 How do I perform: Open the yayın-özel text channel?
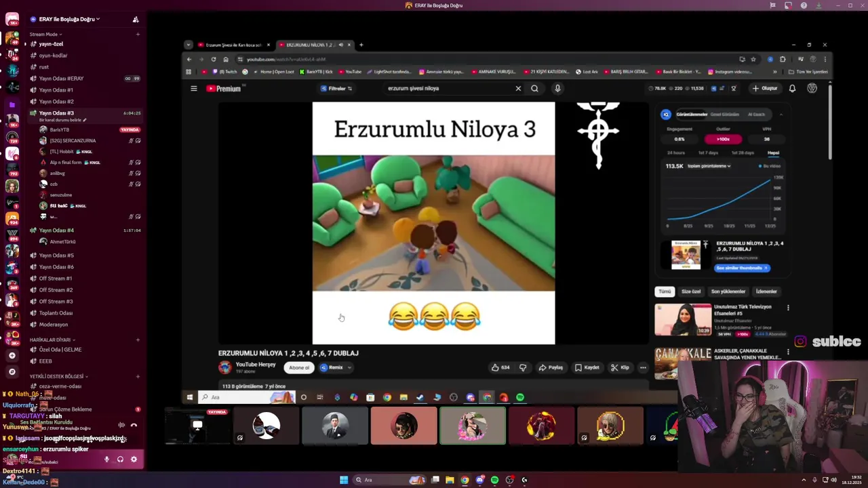[51, 44]
